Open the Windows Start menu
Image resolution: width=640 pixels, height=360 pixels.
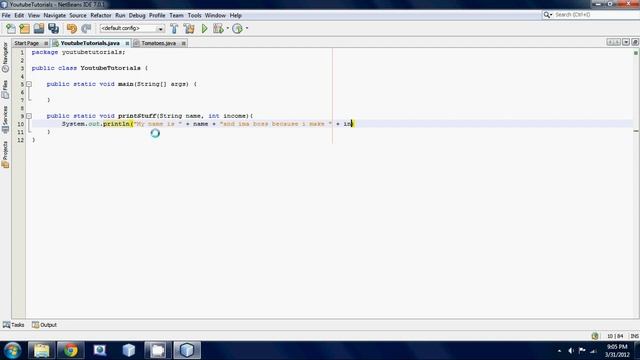coord(13,350)
